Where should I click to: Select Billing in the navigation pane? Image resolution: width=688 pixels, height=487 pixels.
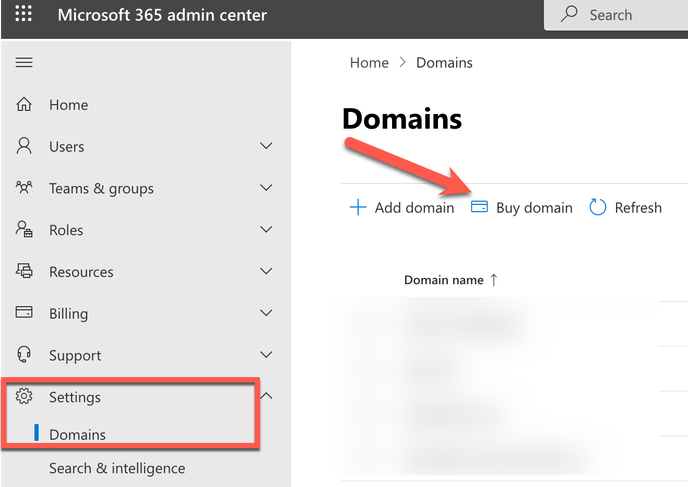point(146,313)
